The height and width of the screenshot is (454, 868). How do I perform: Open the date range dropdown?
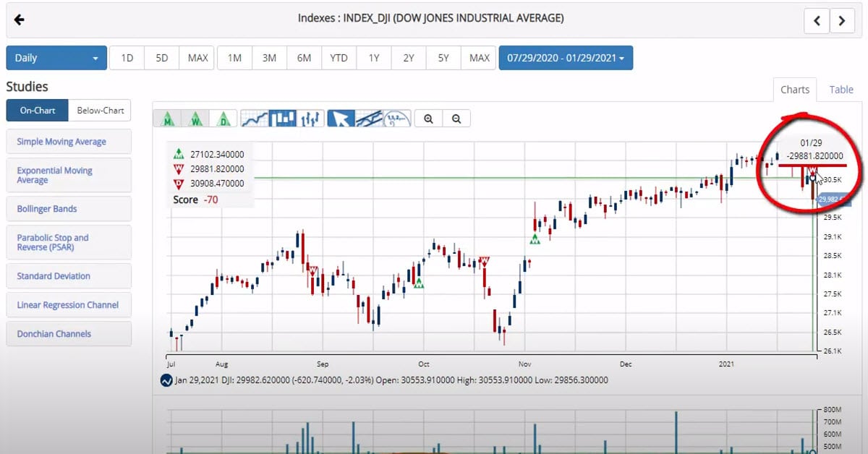tap(565, 58)
